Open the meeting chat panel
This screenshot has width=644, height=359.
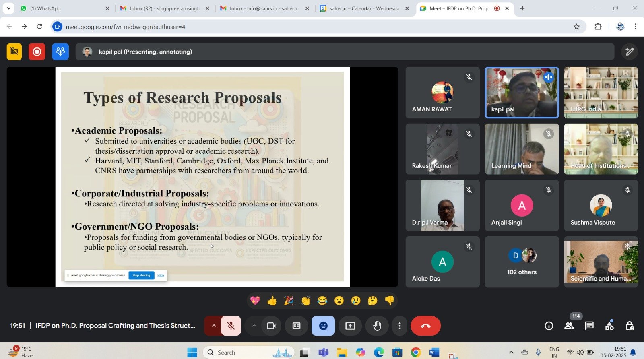[x=589, y=326]
